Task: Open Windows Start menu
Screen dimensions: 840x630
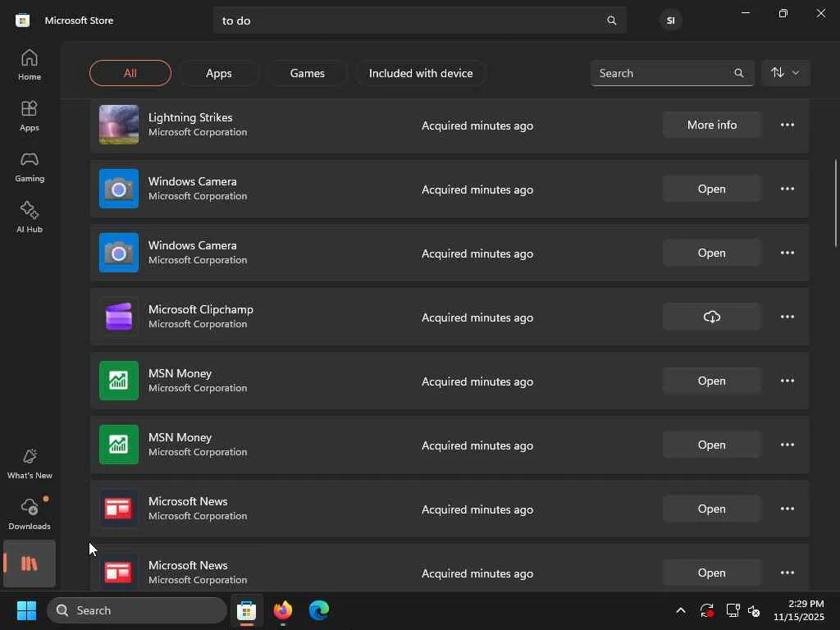Action: (x=26, y=610)
